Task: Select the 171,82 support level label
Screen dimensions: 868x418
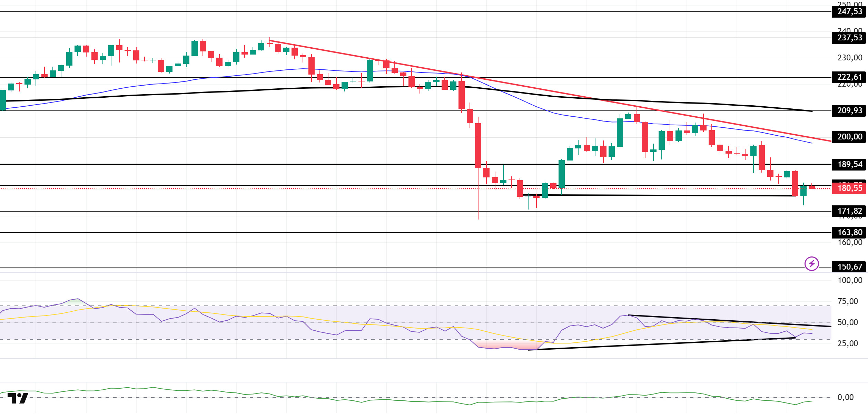Action: coord(849,211)
